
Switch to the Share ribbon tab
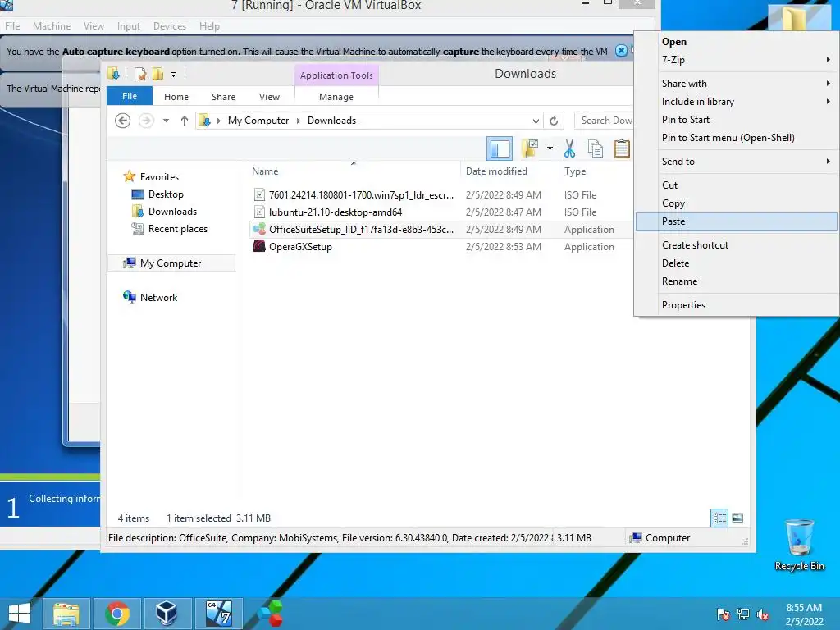coord(223,97)
